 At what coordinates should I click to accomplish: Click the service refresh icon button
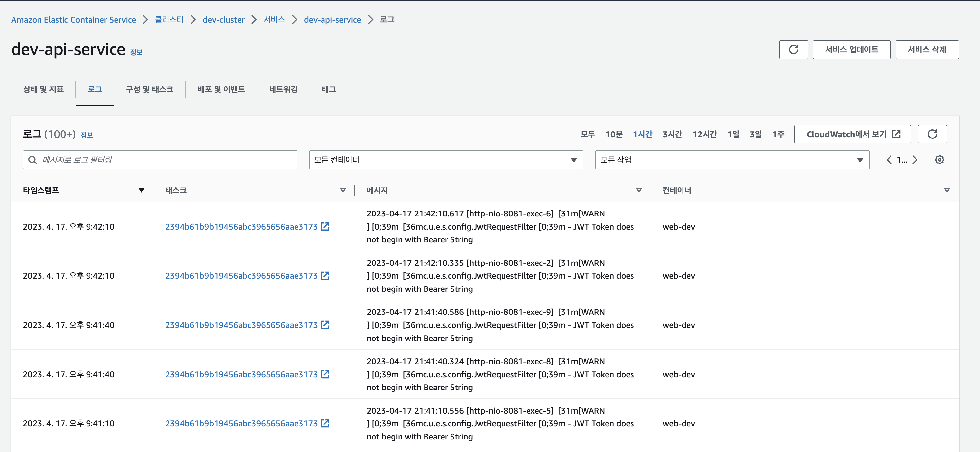pyautogui.click(x=793, y=49)
